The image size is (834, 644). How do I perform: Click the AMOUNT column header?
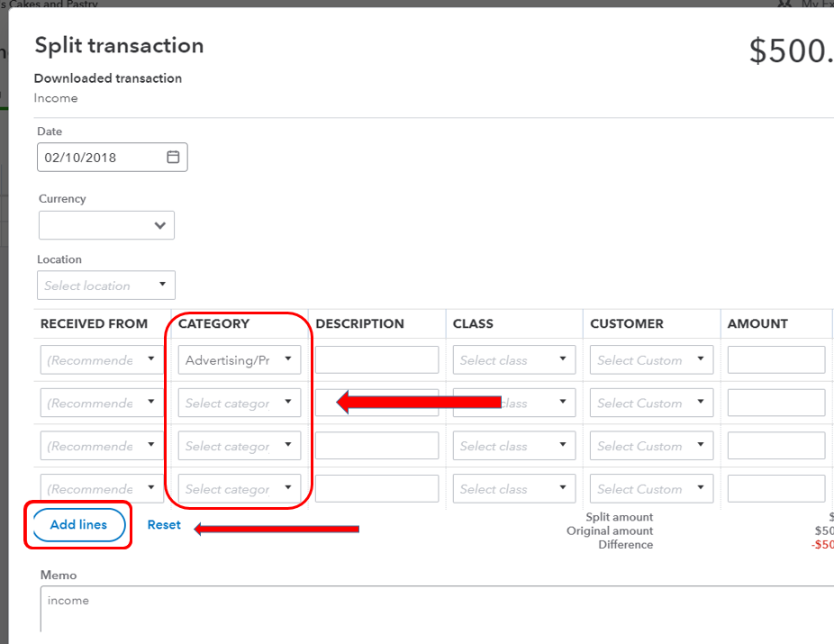pyautogui.click(x=757, y=324)
